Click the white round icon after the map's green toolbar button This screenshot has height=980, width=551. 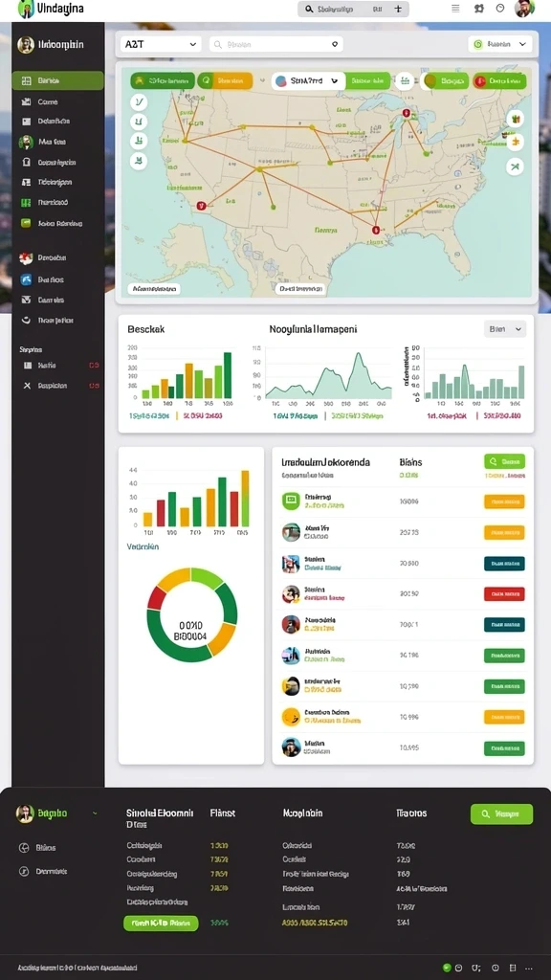click(405, 80)
